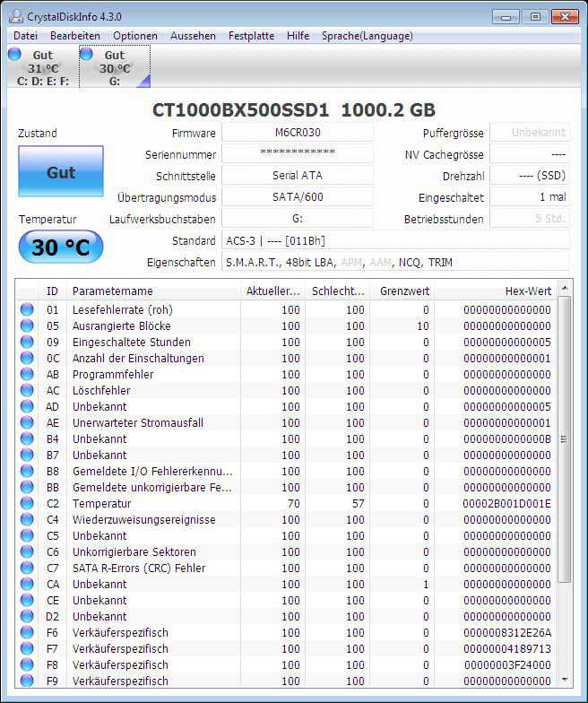This screenshot has height=703, width=588.
Task: Click status orb of ID CE row
Action: click(27, 600)
